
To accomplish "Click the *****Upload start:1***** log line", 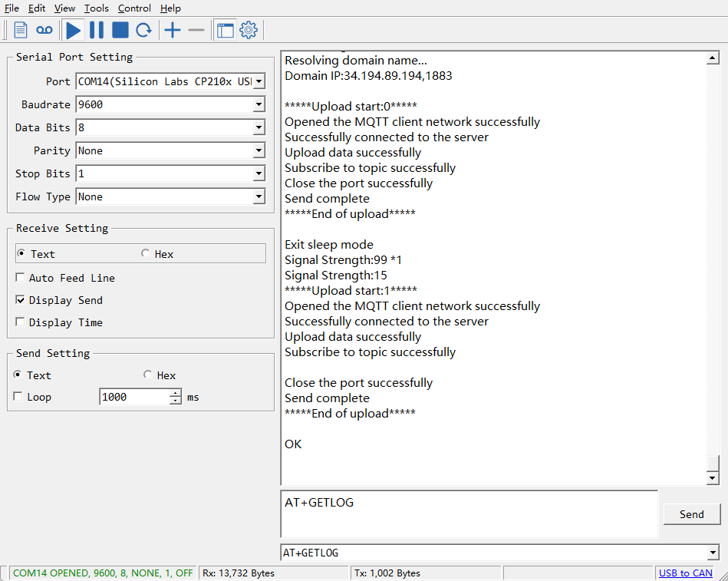I will pyautogui.click(x=351, y=291).
